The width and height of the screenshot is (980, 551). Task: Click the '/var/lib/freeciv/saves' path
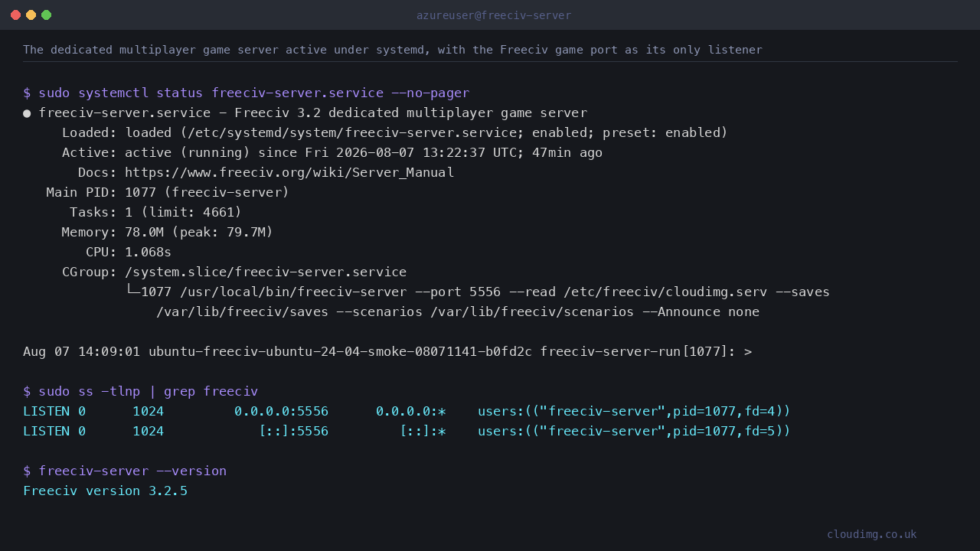pos(242,311)
